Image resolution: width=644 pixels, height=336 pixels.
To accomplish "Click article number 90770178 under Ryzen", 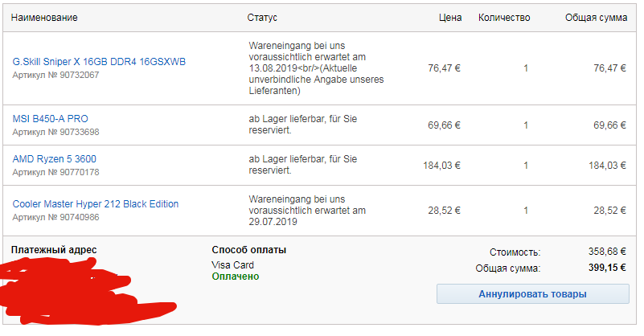I will click(55, 172).
